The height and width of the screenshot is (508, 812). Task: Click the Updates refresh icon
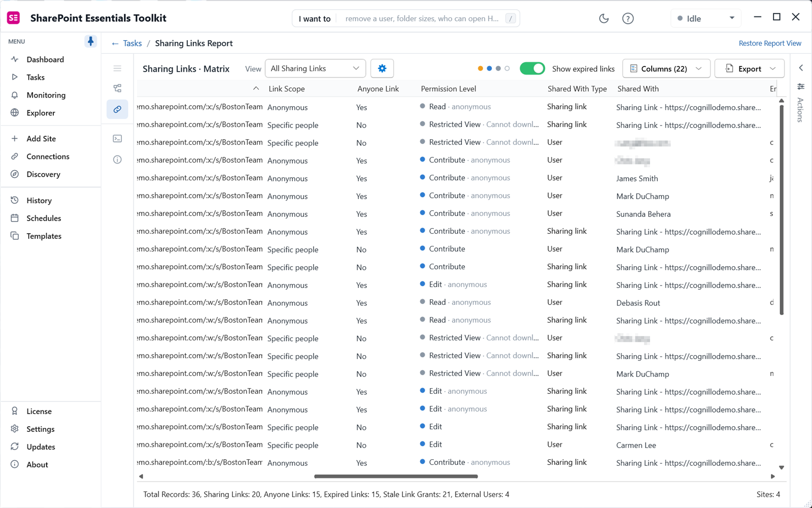click(15, 447)
